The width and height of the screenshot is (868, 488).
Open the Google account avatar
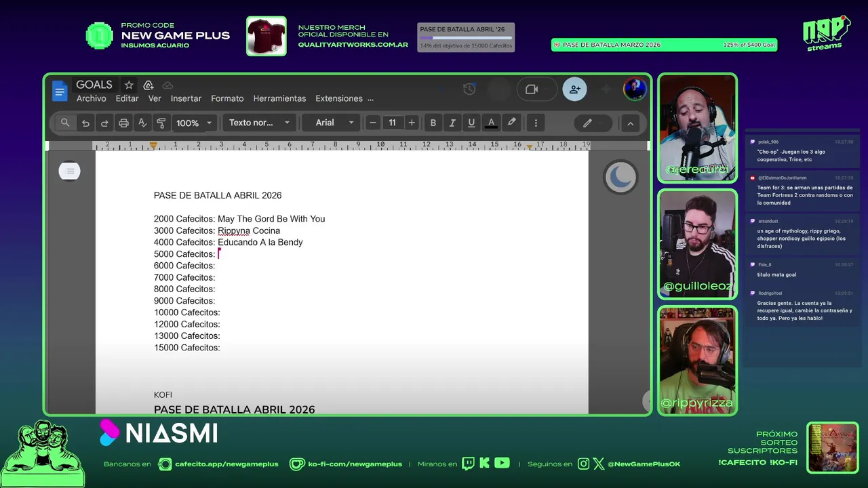click(635, 89)
